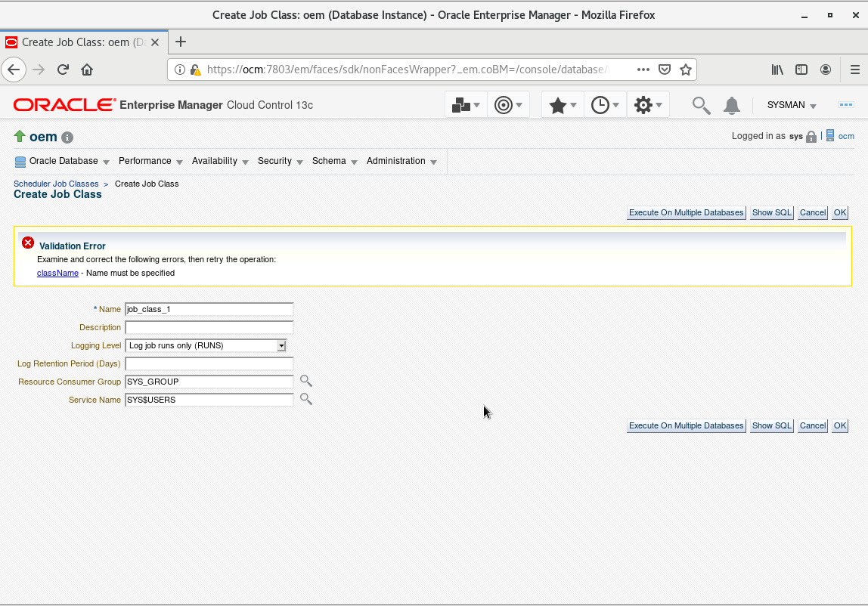
Task: Click the Firefox back button
Action: click(14, 70)
